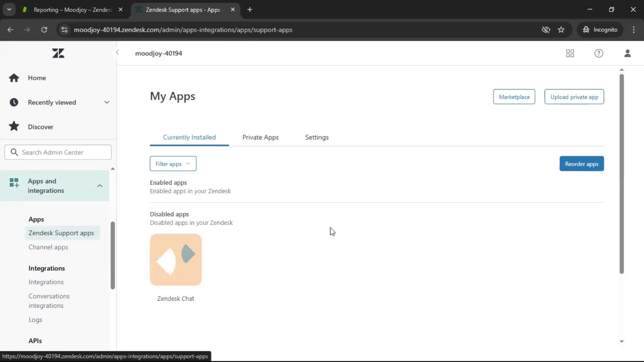The image size is (644, 362).
Task: Open Channel apps in the sidebar
Action: point(48,247)
